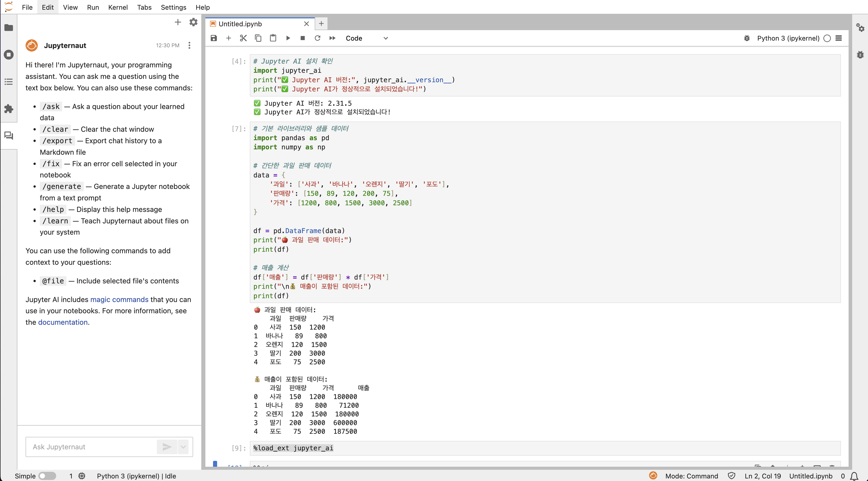The image size is (868, 481).
Task: Enable the debugger bug icon in toolbar
Action: (x=747, y=38)
